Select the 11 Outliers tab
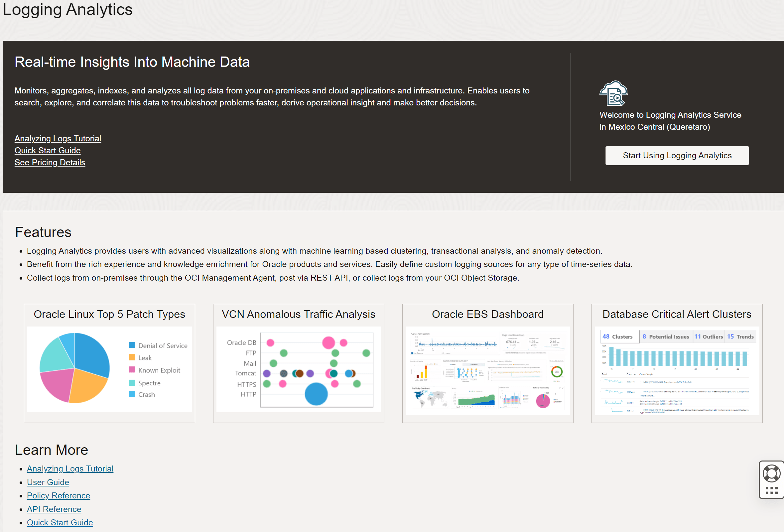Screen dimensions: 784x532 (708, 336)
